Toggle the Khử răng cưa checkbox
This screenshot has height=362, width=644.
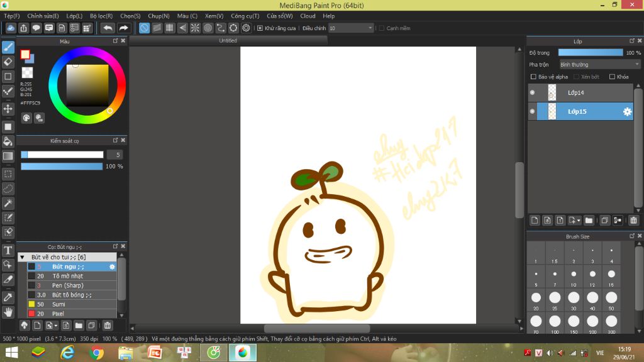tap(260, 28)
